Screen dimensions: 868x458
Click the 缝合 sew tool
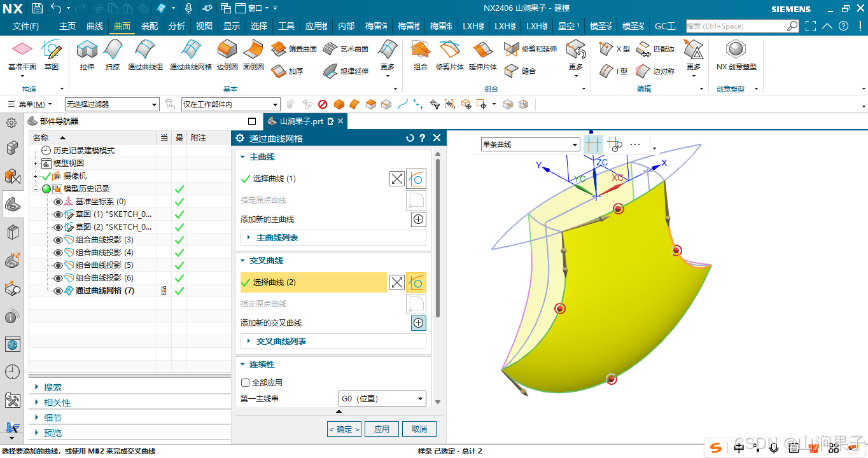coord(521,71)
